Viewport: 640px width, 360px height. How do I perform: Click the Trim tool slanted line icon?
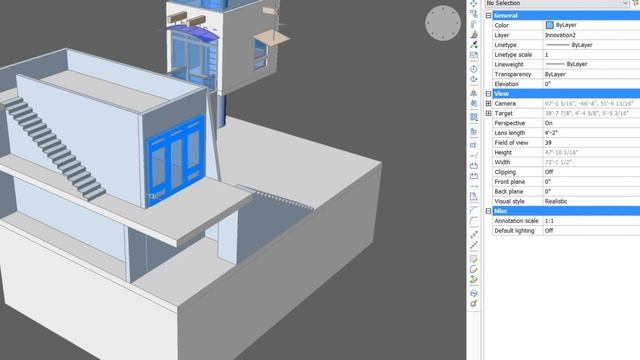pos(473,156)
